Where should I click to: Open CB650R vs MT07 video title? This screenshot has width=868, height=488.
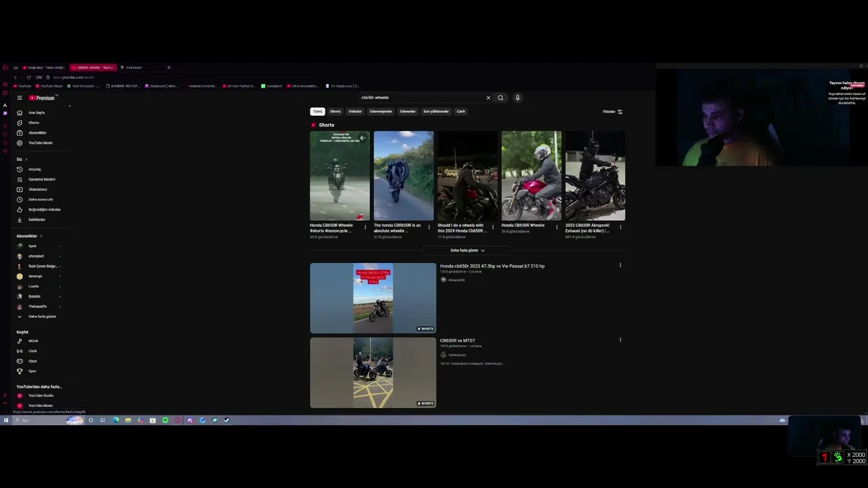(x=458, y=341)
